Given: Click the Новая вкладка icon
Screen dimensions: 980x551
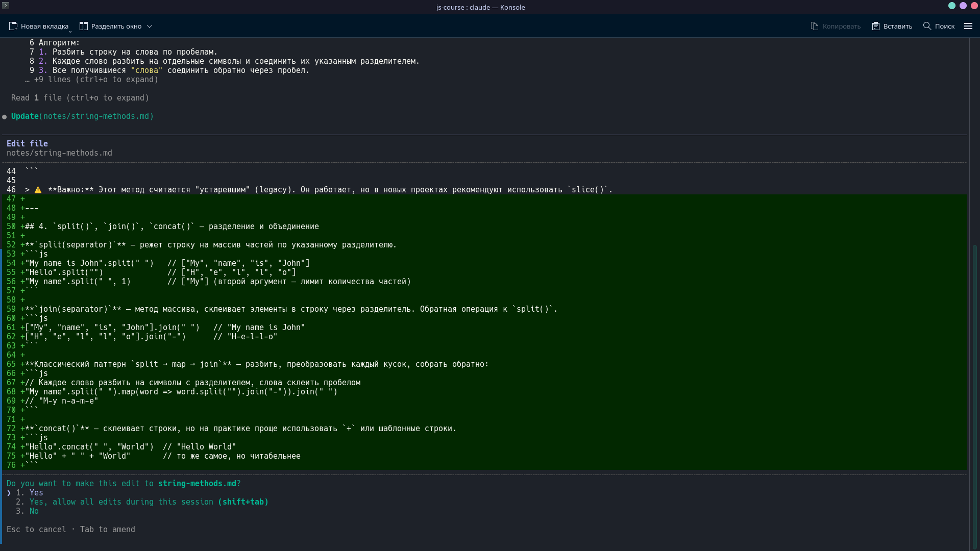Looking at the screenshot, I should coord(13,26).
